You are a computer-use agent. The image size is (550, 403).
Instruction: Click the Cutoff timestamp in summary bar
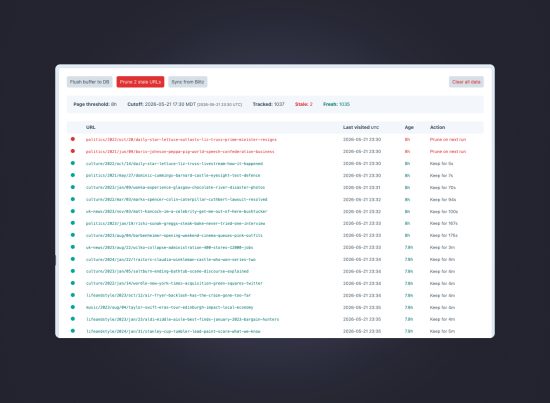click(x=185, y=104)
